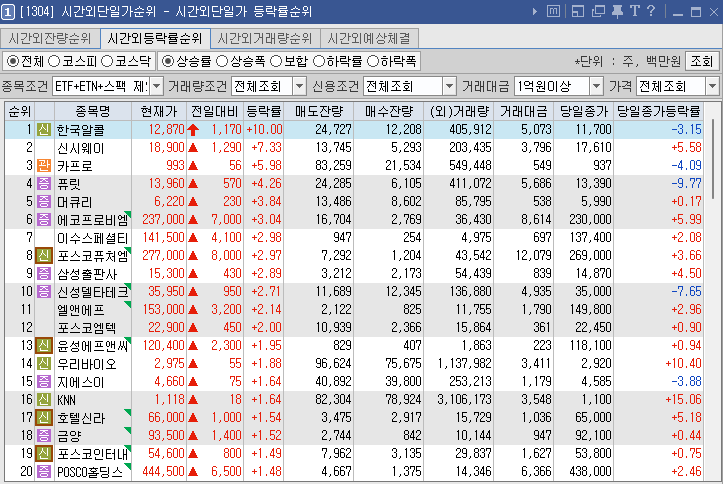Select the 전체 market radio button
Image resolution: width=723 pixels, height=484 pixels.
tap(12, 61)
